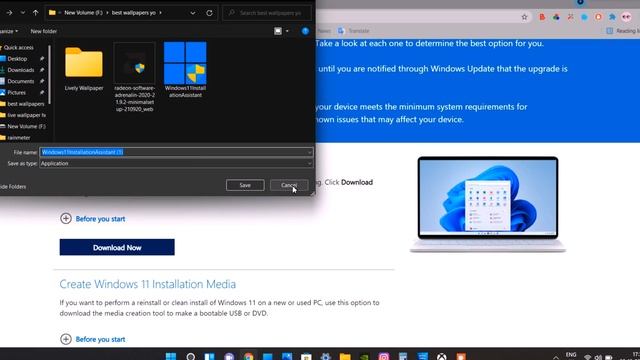This screenshot has width=640, height=360.
Task: Open Instagram from the taskbar
Action: [x=384, y=356]
